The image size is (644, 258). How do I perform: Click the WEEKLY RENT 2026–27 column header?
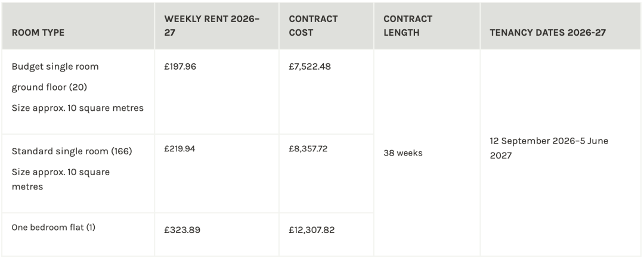pos(212,26)
